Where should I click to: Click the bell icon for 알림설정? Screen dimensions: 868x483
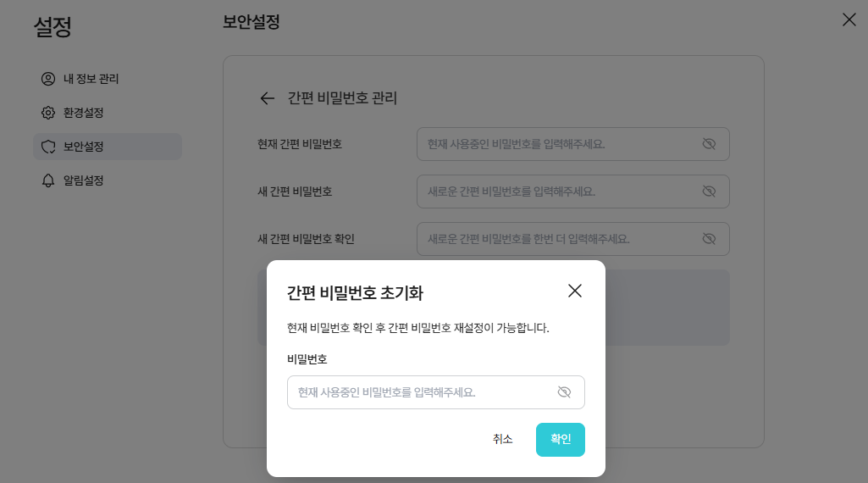(48, 180)
